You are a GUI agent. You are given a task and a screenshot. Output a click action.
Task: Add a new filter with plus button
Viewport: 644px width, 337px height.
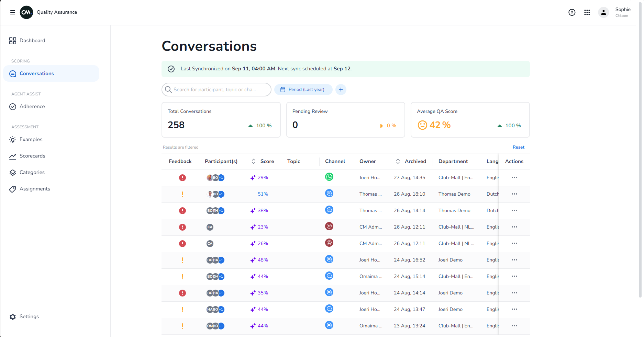click(x=341, y=90)
